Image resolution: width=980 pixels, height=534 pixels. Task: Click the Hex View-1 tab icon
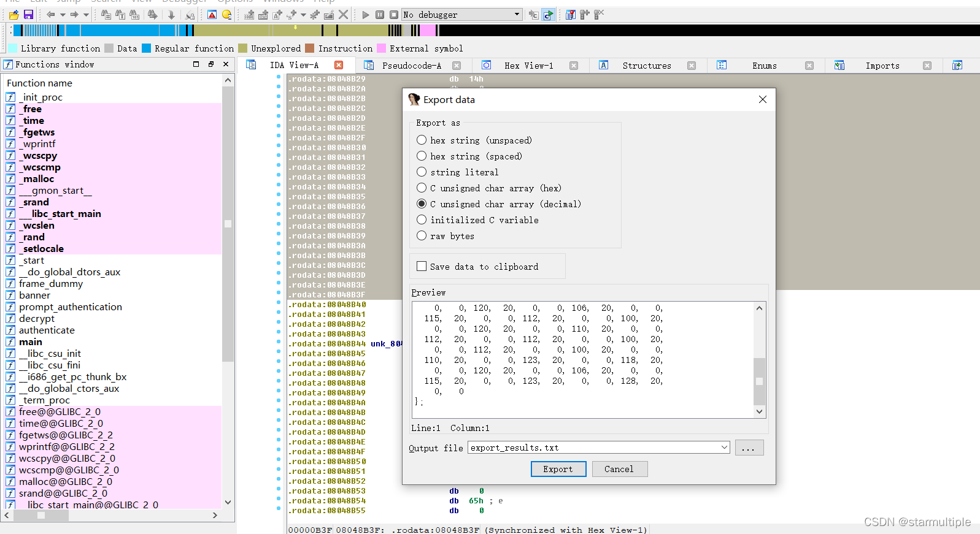point(487,65)
